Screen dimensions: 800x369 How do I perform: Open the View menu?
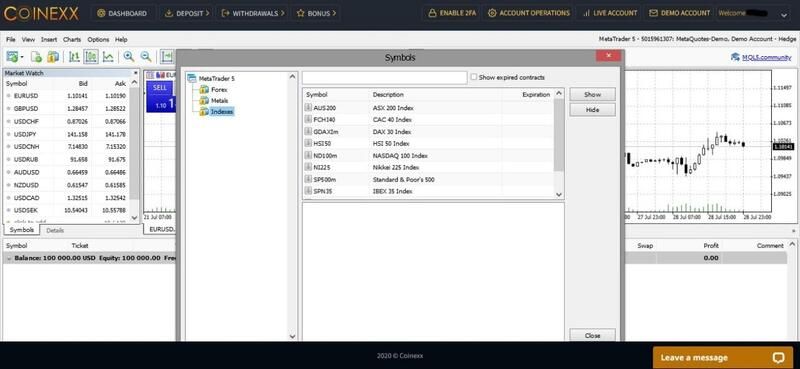coord(28,39)
